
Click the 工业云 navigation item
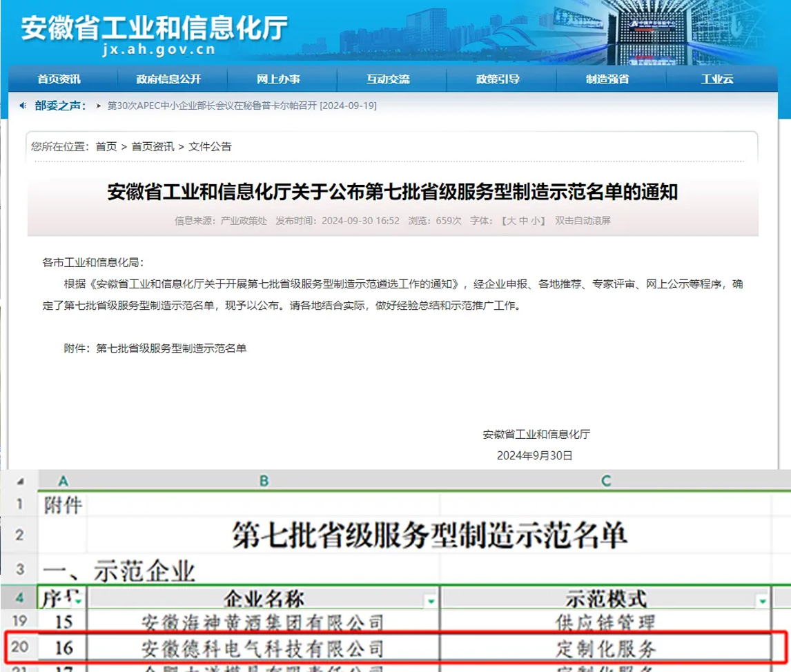point(717,79)
